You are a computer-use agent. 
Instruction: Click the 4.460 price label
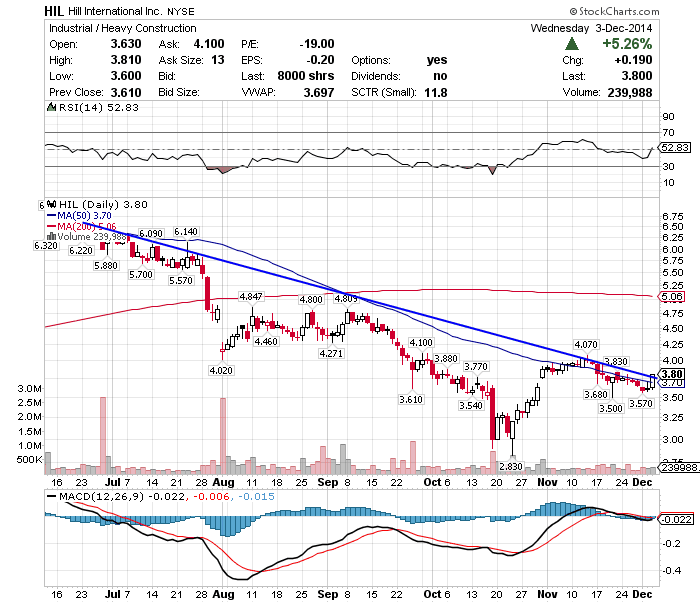(x=266, y=341)
